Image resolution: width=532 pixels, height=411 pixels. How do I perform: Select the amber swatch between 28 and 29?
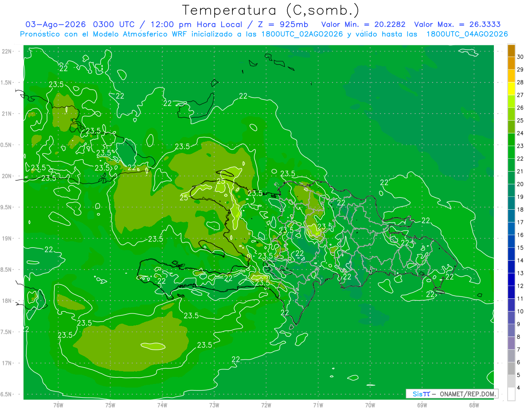[511, 76]
